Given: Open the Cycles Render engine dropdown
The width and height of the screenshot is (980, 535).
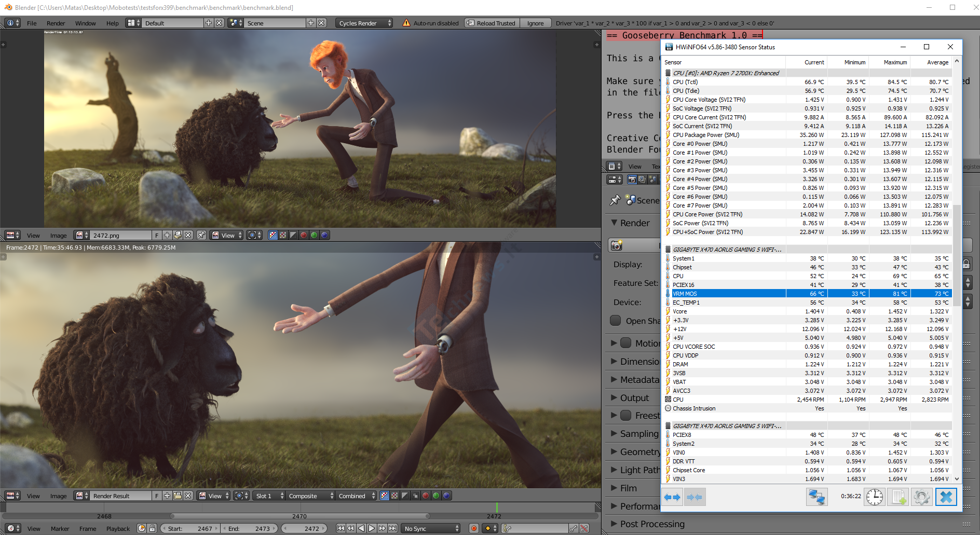Looking at the screenshot, I should [364, 23].
